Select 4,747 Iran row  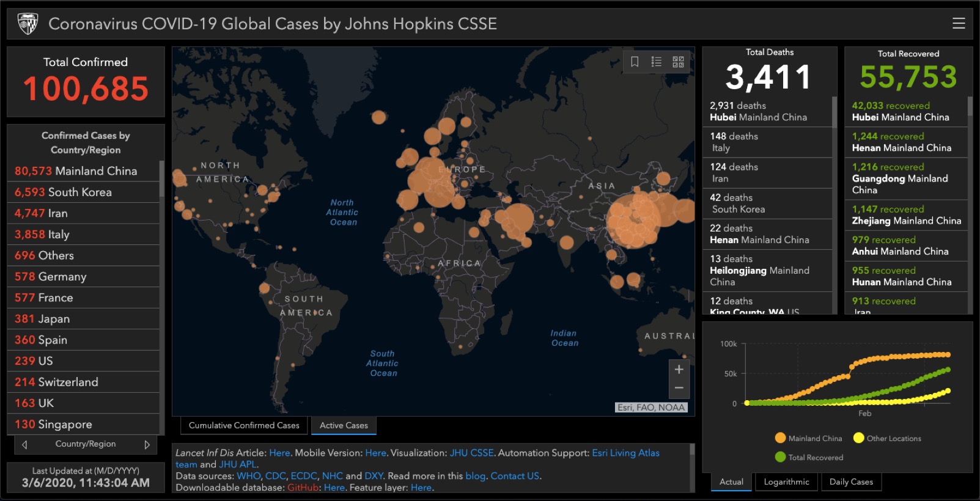tap(83, 213)
